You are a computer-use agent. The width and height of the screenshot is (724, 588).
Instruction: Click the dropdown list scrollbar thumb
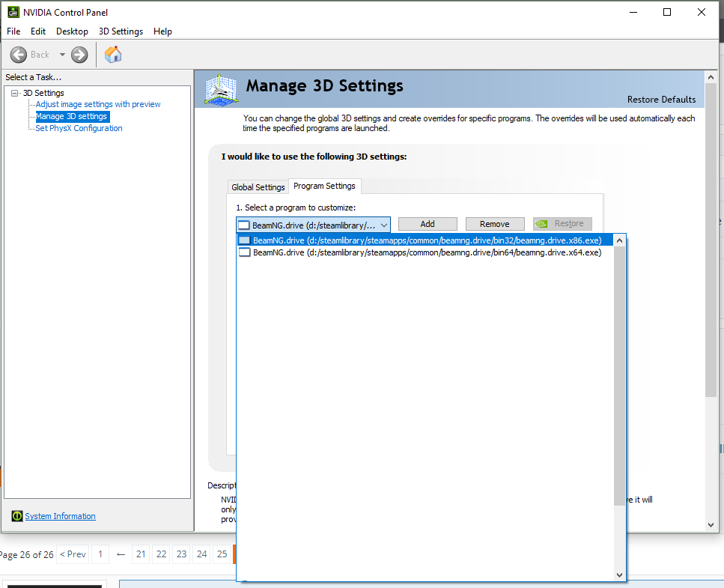click(620, 376)
